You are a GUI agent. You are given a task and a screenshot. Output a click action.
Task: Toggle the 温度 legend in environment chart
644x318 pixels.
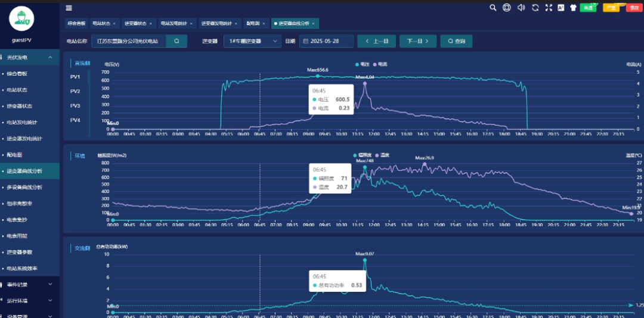[x=382, y=155]
